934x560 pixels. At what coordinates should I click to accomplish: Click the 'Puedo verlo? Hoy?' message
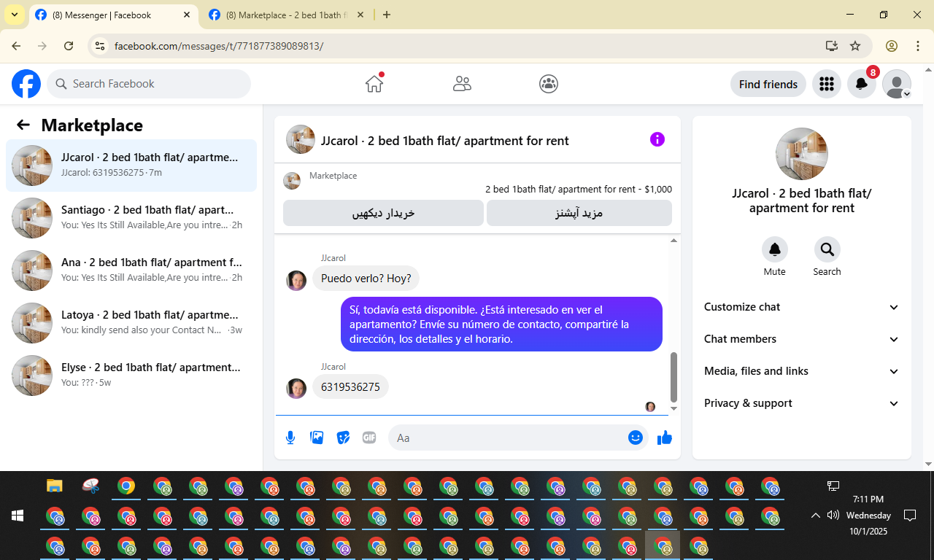click(366, 279)
